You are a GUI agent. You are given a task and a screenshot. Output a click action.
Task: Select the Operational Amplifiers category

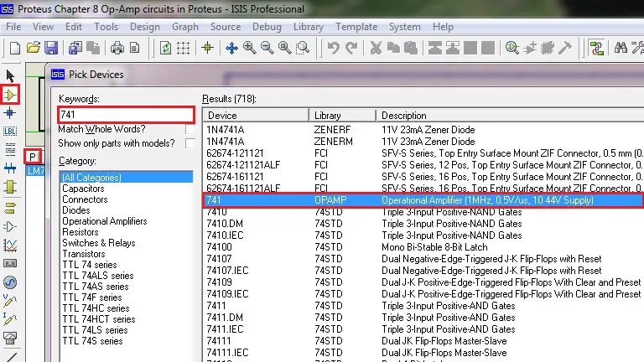104,221
